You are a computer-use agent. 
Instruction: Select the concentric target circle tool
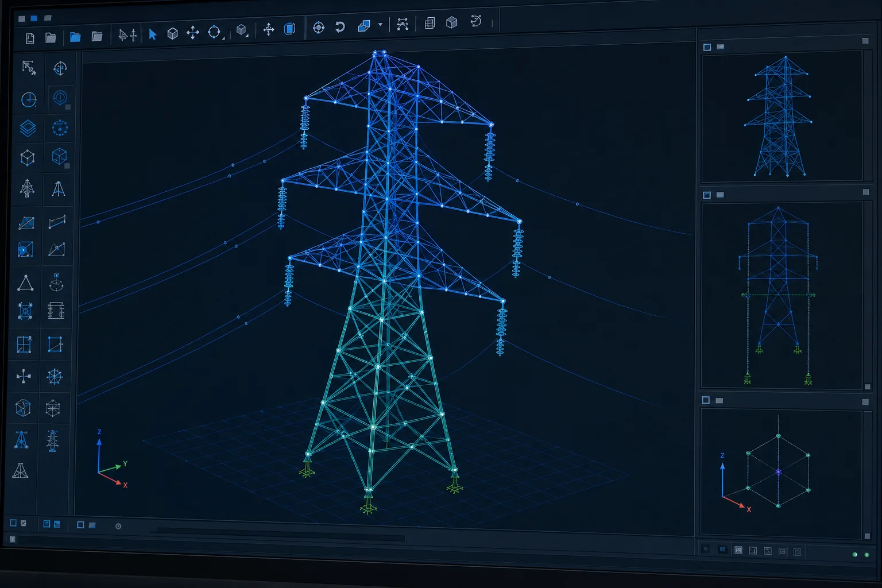pos(60,98)
